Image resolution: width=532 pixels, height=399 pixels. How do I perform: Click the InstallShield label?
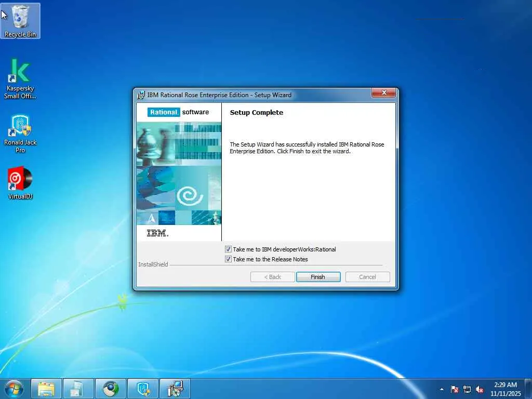click(x=153, y=264)
